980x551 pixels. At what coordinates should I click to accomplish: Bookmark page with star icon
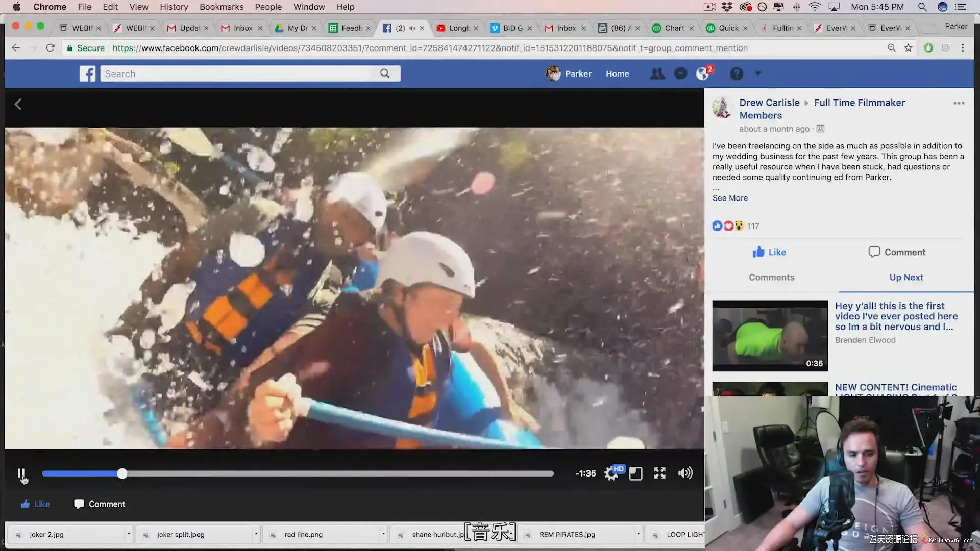pyautogui.click(x=908, y=48)
